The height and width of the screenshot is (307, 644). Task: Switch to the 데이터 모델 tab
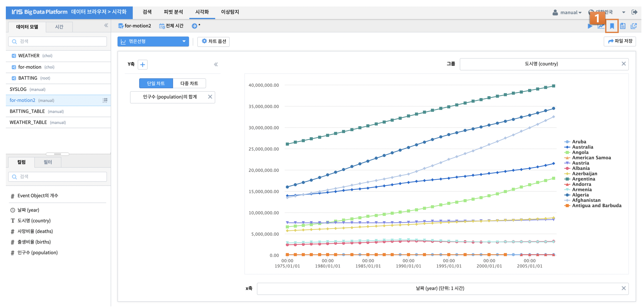27,27
